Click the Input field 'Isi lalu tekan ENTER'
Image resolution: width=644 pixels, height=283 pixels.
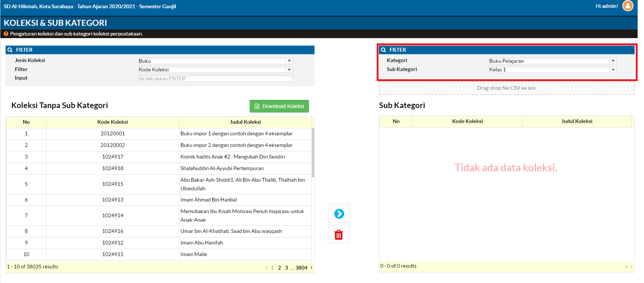tap(215, 79)
